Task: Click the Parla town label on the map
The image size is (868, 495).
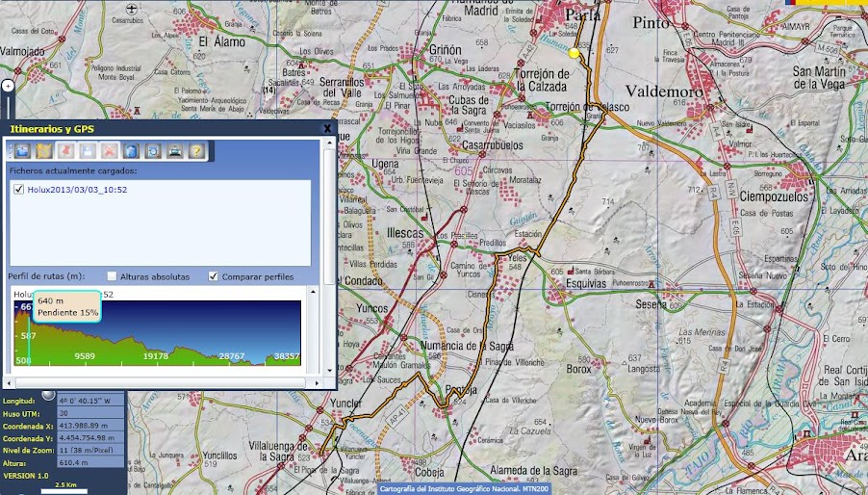Action: tap(583, 15)
